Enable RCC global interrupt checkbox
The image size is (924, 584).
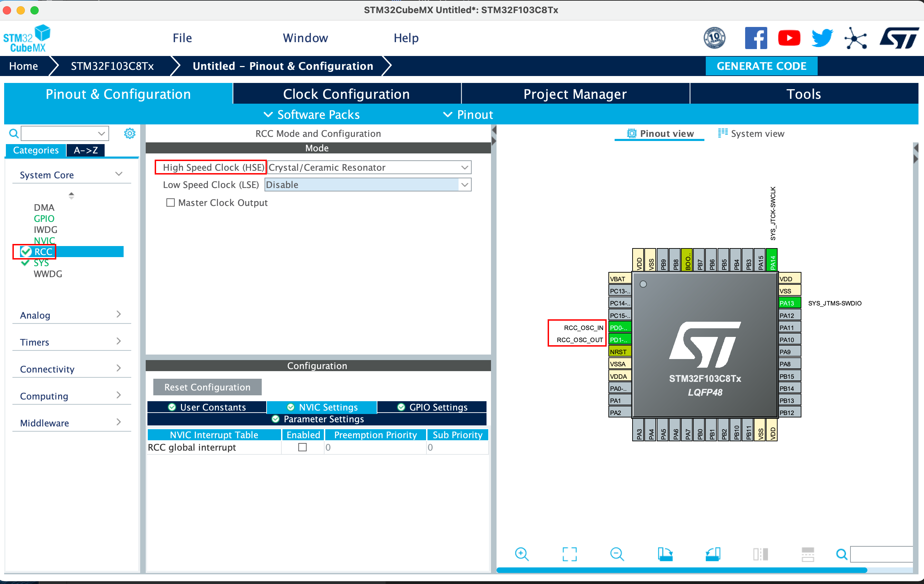pyautogui.click(x=302, y=447)
